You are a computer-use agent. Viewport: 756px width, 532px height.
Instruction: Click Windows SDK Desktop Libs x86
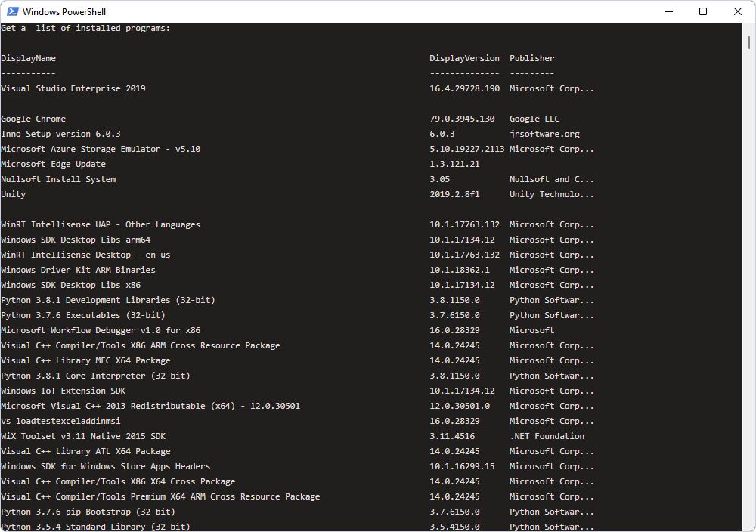coord(71,286)
